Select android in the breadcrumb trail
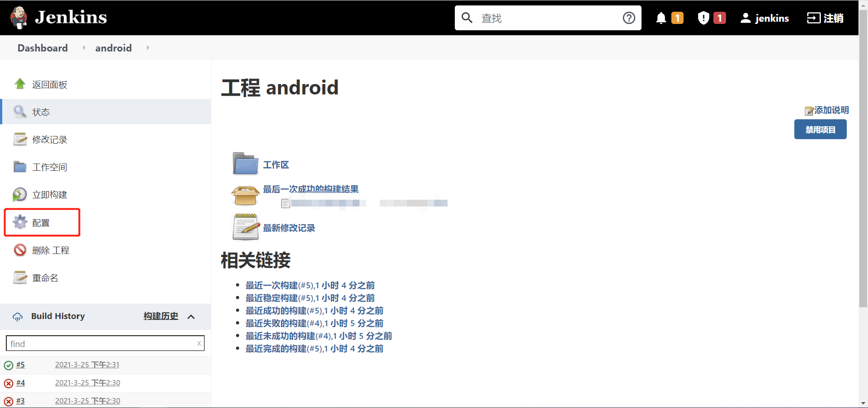This screenshot has width=868, height=408. coord(113,48)
